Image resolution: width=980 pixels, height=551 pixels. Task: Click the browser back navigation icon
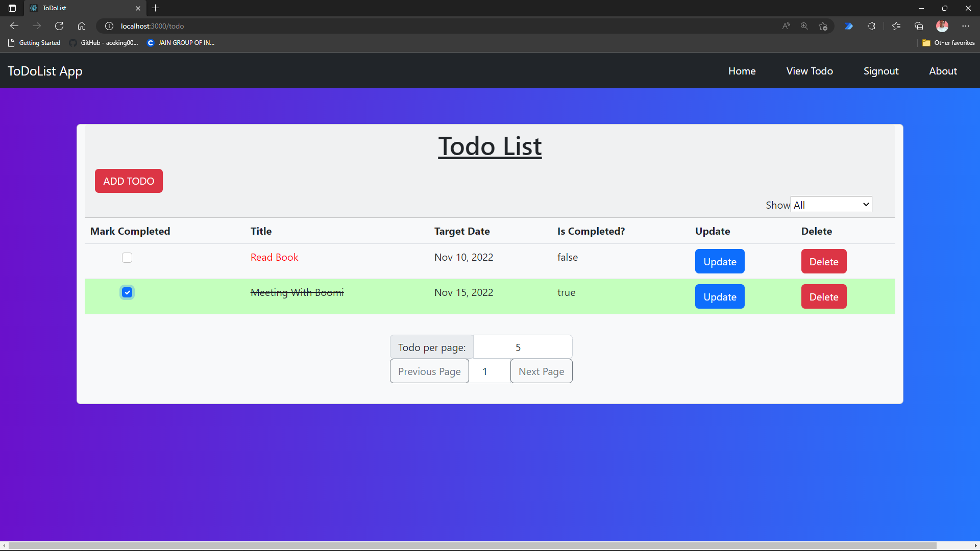pos(14,26)
